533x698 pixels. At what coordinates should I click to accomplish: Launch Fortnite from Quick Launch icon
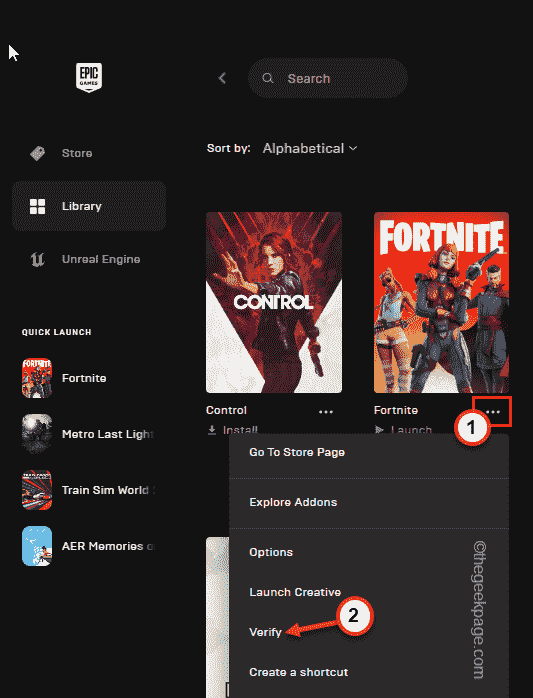pyautogui.click(x=37, y=378)
